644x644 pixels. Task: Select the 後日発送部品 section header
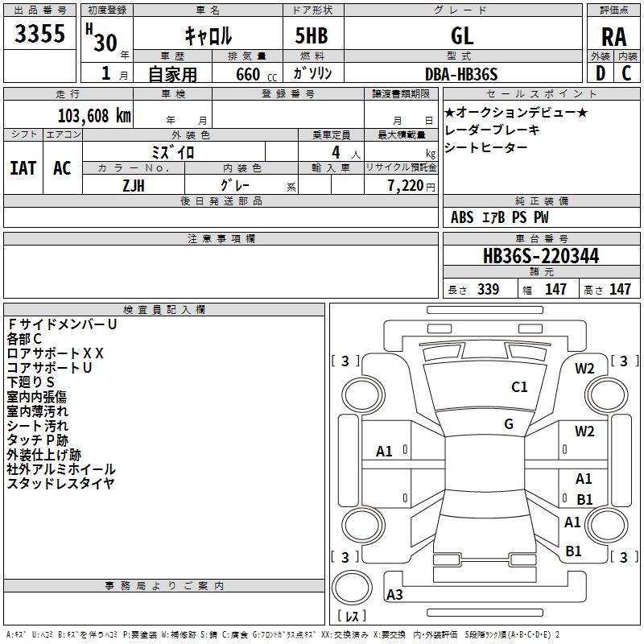pos(221,200)
